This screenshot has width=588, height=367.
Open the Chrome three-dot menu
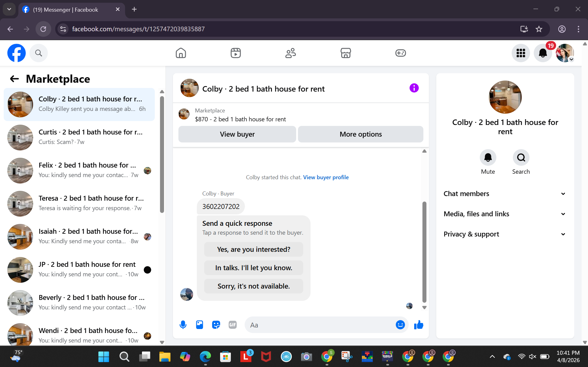[x=578, y=29]
